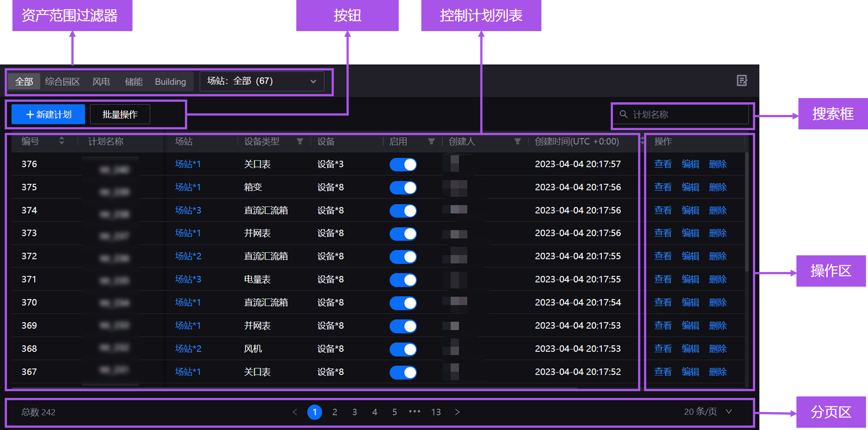
Task: Switch to the 风电 tab
Action: click(x=101, y=82)
